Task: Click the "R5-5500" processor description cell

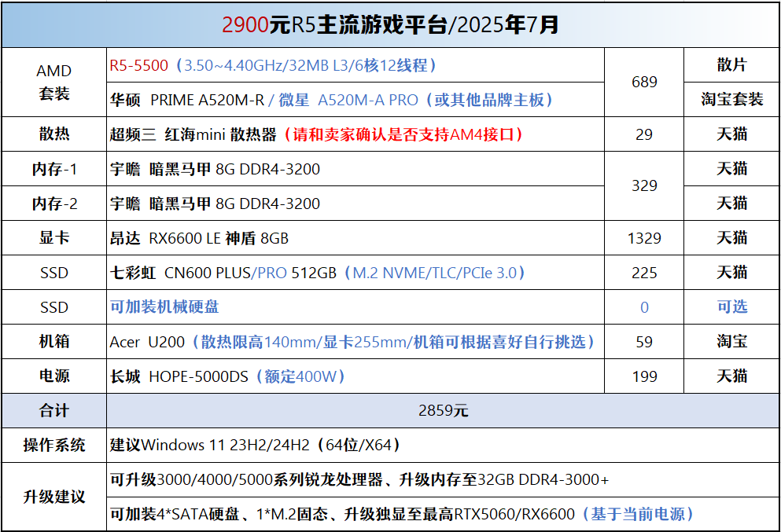Action: (x=356, y=65)
